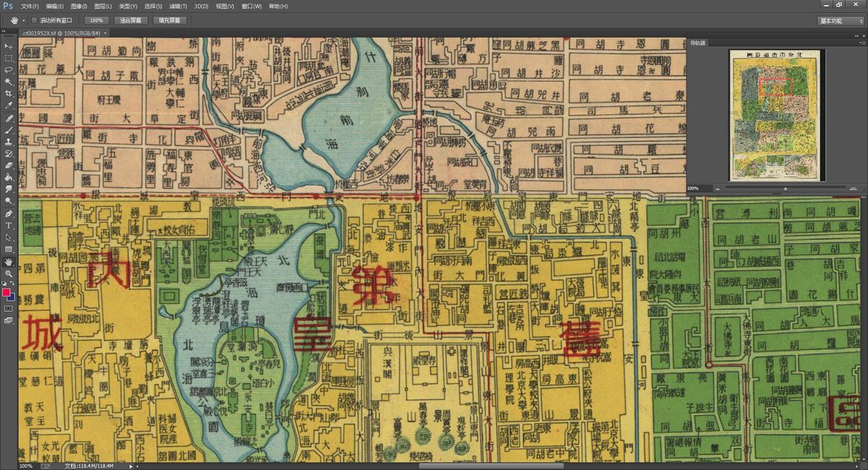Select the Path Selection tool
The image size is (868, 470).
9,237
